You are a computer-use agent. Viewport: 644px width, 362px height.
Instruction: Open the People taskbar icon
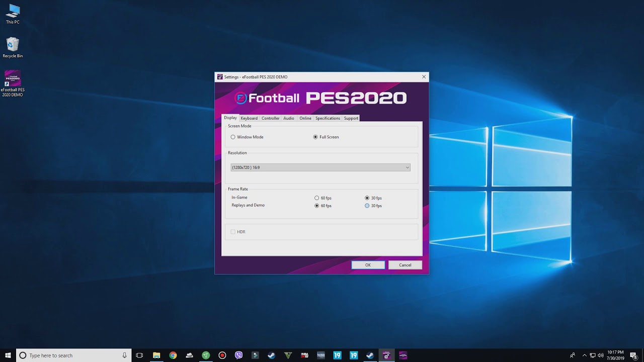pyautogui.click(x=573, y=355)
